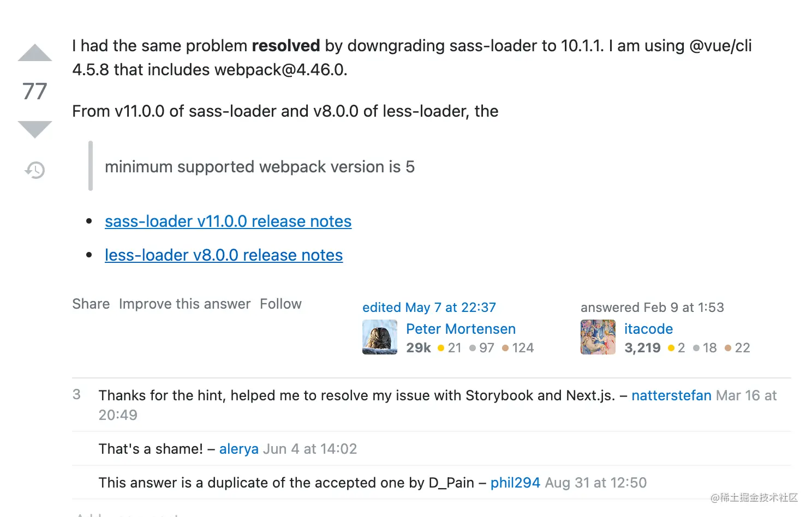This screenshot has width=812, height=517.
Task: Click the Aug 31 at 12:50 timestamp
Action: pyautogui.click(x=595, y=483)
